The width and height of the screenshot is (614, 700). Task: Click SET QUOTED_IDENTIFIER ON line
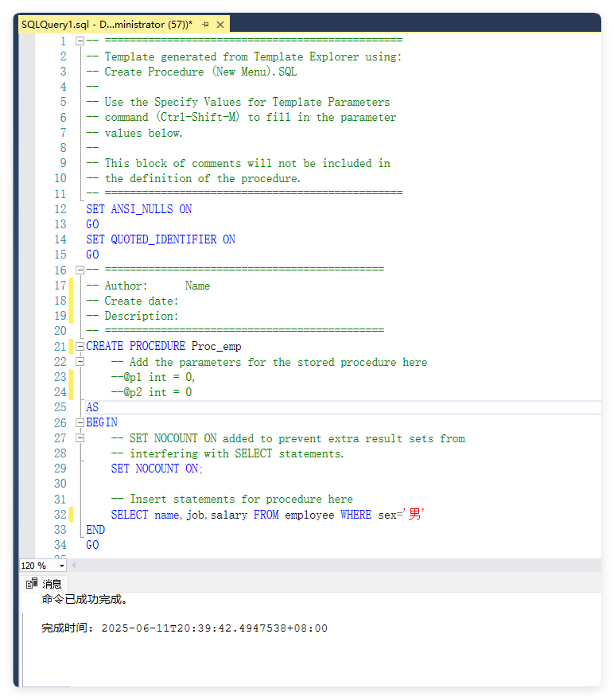tap(161, 239)
